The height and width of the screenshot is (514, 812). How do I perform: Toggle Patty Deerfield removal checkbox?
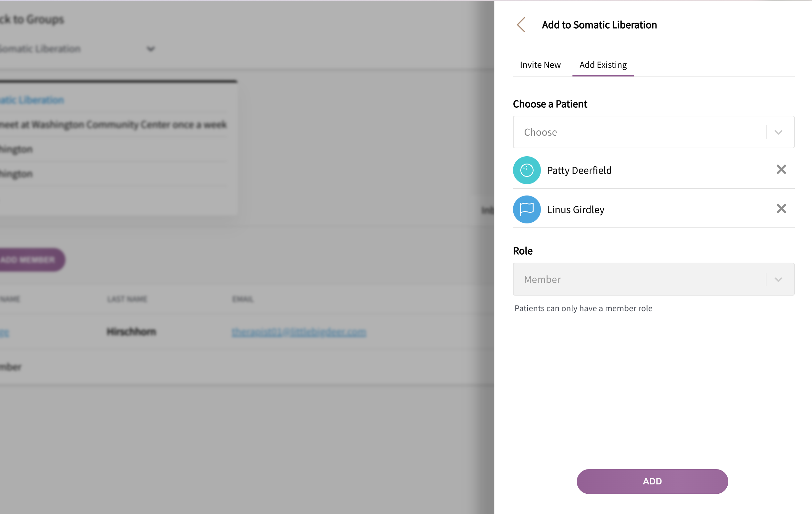coord(781,169)
